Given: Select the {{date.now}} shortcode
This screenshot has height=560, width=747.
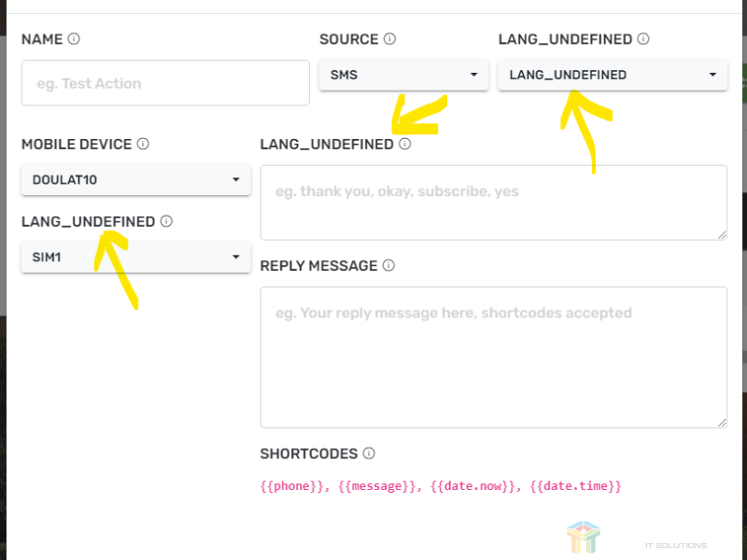Looking at the screenshot, I should click(472, 486).
